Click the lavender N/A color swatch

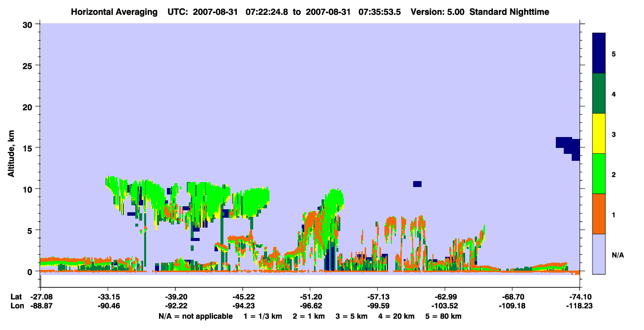click(599, 254)
